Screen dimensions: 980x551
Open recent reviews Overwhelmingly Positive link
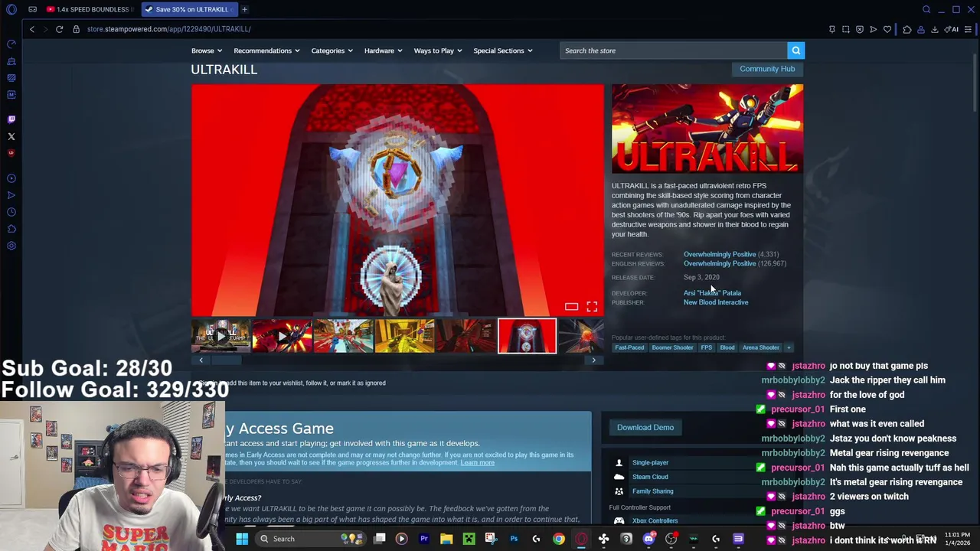719,254
